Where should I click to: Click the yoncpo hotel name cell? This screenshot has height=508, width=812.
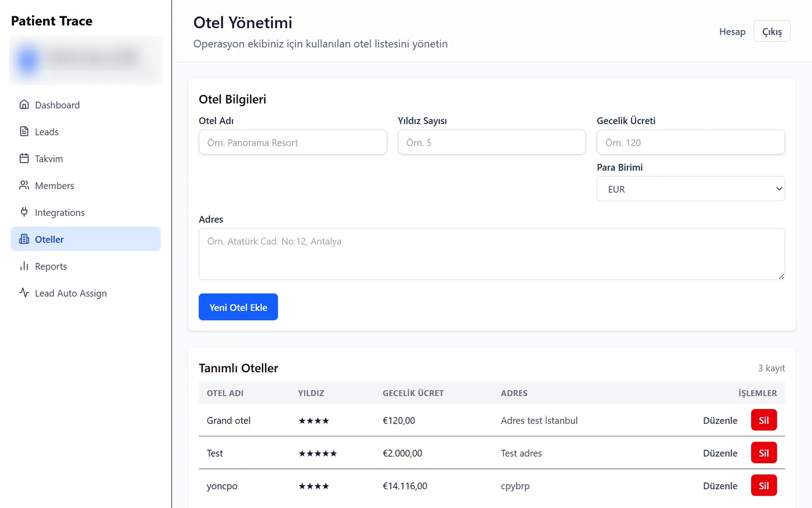click(x=222, y=486)
